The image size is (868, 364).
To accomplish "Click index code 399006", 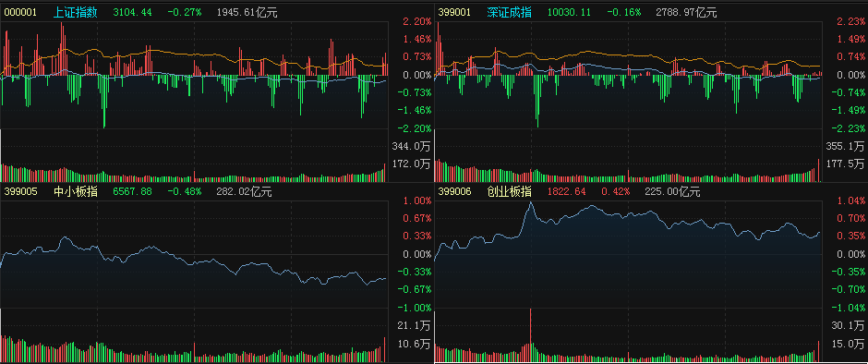I will pyautogui.click(x=454, y=191).
